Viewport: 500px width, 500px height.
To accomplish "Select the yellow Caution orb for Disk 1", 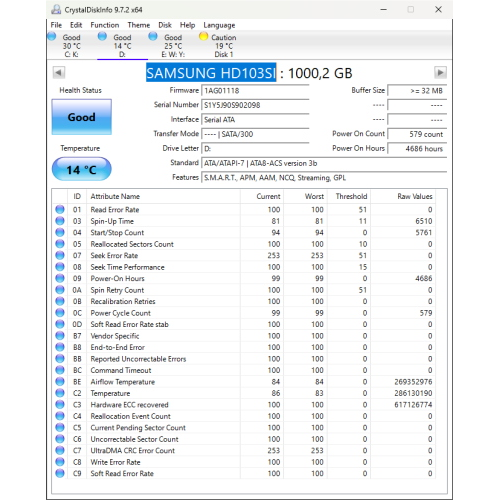I will (203, 36).
